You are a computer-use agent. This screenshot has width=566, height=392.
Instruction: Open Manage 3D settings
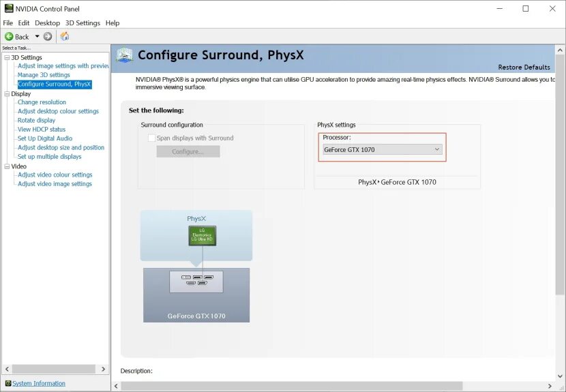[44, 75]
